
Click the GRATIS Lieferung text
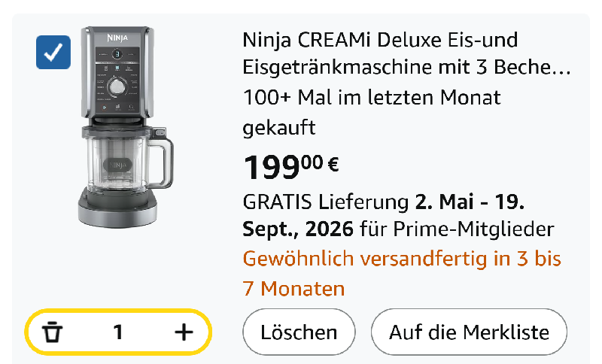325,202
